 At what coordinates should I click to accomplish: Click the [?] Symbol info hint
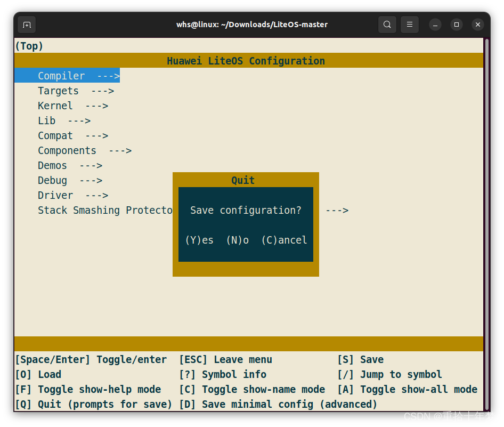point(223,375)
